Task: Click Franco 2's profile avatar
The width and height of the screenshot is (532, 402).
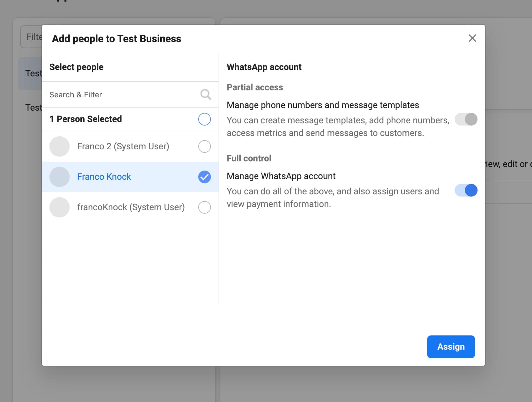Action: [59, 146]
